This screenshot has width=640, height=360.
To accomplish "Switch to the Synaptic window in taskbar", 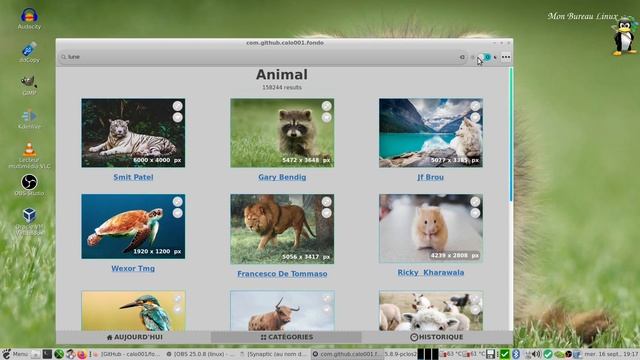I will [x=273, y=354].
